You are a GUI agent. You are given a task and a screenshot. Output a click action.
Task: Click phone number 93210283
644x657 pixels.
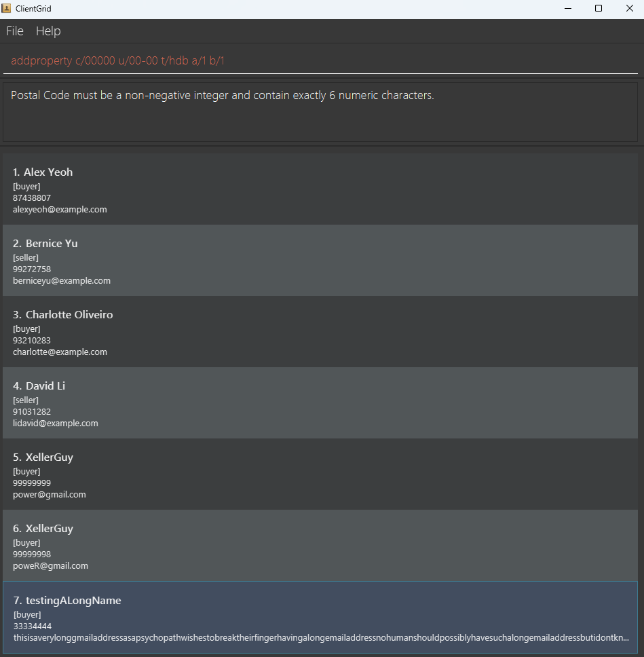coord(32,340)
